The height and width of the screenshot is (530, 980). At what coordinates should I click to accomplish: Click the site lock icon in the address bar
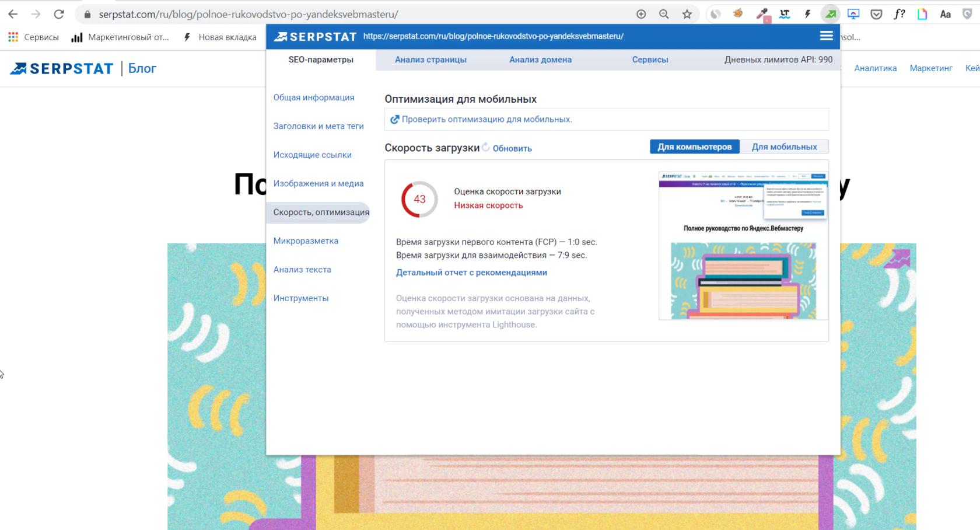click(87, 14)
